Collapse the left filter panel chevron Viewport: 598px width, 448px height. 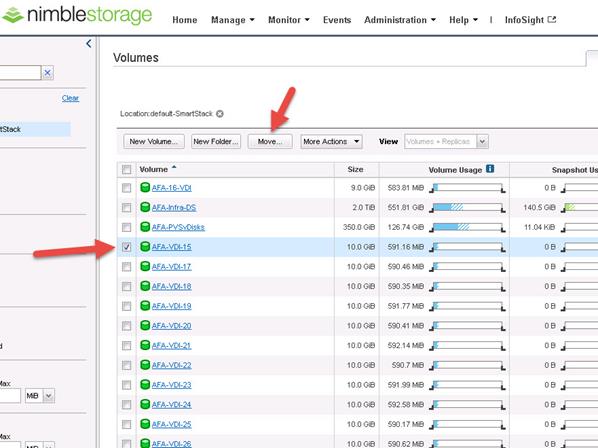pos(89,43)
